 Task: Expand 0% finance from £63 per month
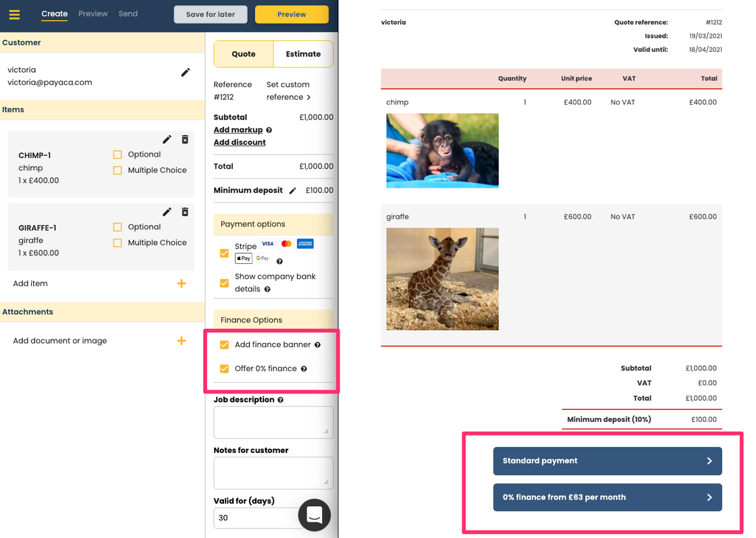[607, 497]
